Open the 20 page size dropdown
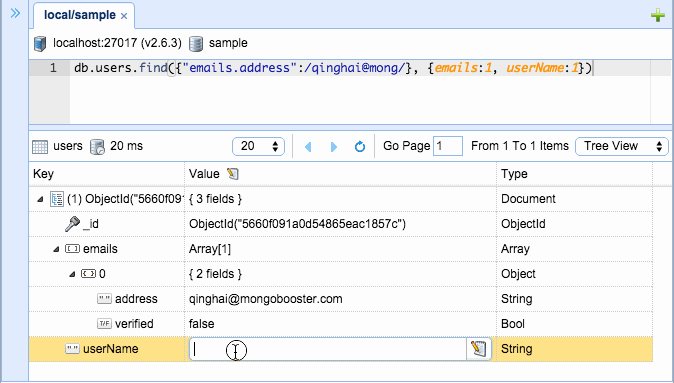Screen dimensions: 674x383 [x=258, y=146]
